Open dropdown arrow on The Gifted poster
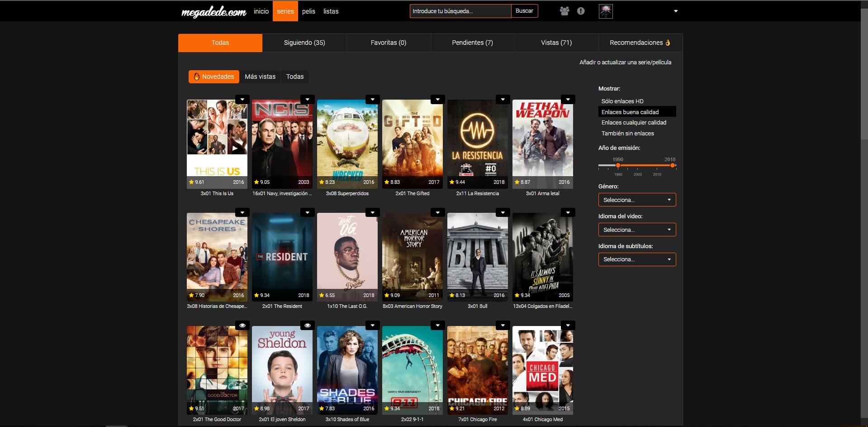The image size is (868, 427). (438, 100)
